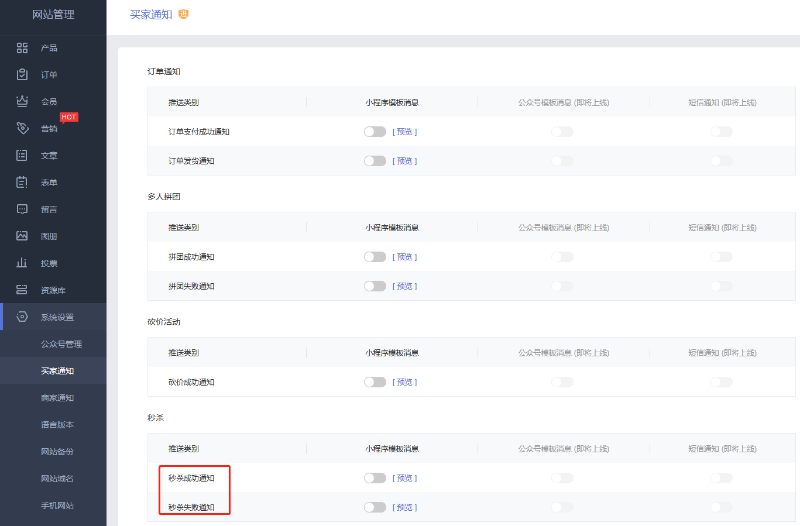Enable mini-program message for 订单发货通知
Image resolution: width=800 pixels, height=526 pixels.
(375, 161)
